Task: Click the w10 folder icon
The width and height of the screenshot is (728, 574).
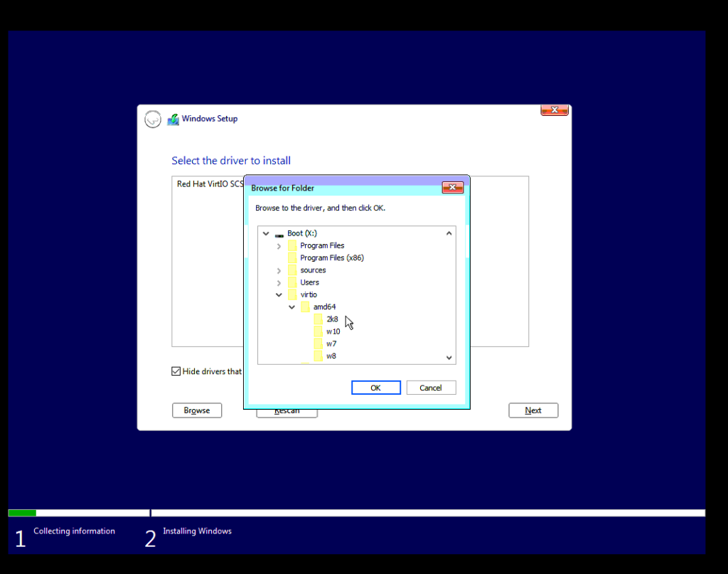Action: 318,331
